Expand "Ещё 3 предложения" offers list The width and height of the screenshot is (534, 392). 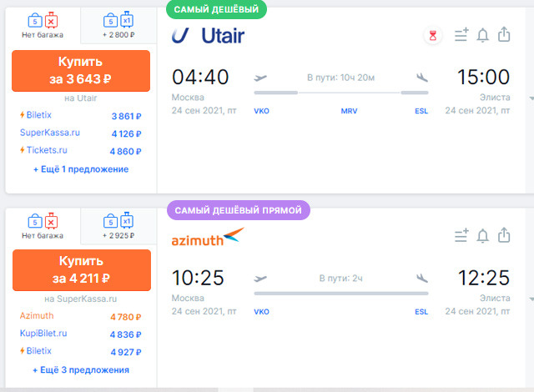(x=81, y=369)
